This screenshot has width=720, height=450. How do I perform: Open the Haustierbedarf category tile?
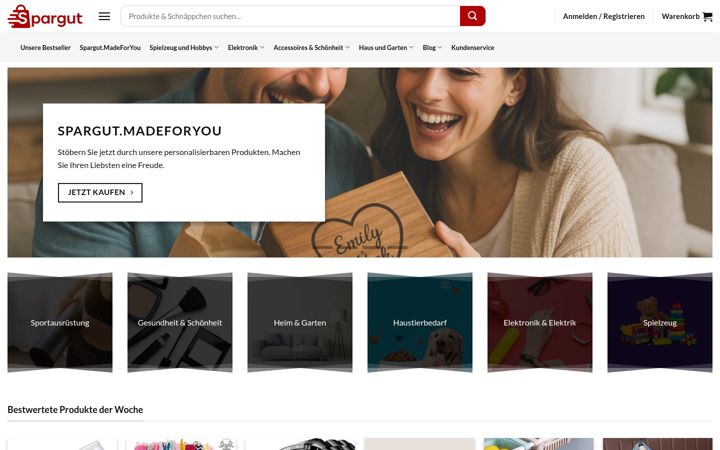(420, 322)
